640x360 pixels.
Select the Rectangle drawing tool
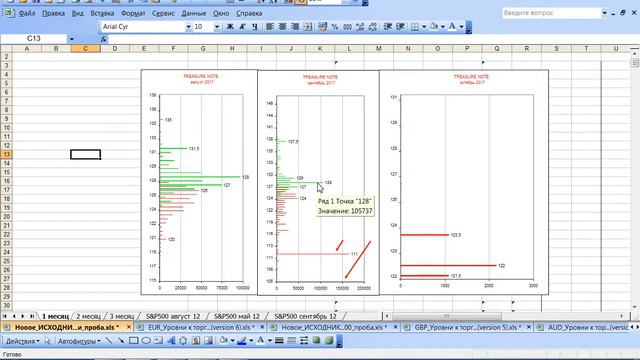133,341
